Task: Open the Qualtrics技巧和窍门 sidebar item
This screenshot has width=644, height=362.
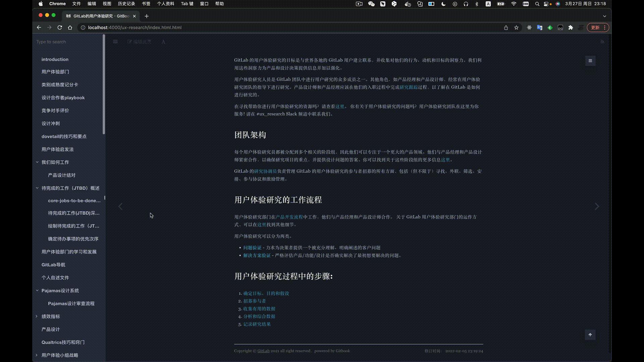Action: click(x=63, y=343)
